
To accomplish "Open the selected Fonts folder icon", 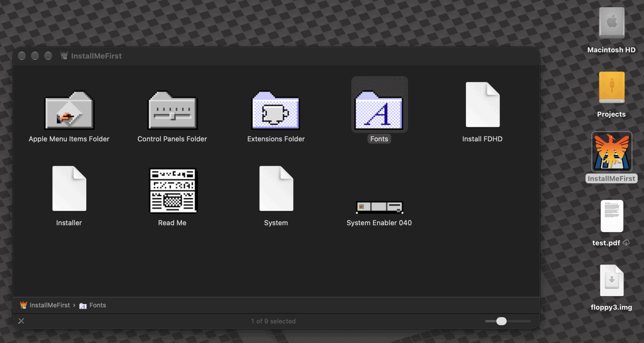I will 379,110.
